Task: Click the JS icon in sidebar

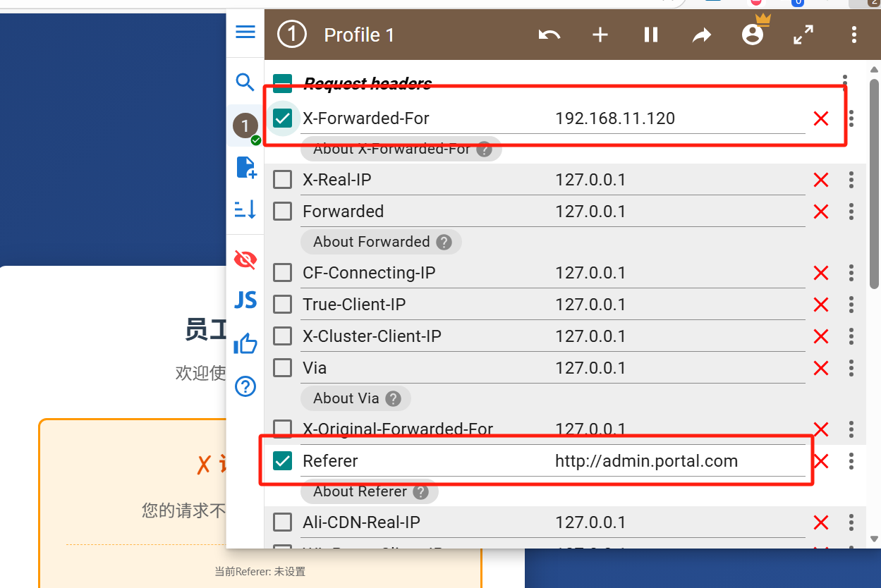Action: pyautogui.click(x=245, y=300)
